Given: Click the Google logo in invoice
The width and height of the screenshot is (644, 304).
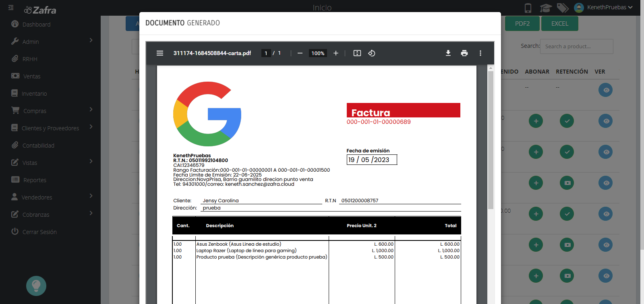Looking at the screenshot, I should 207,114.
